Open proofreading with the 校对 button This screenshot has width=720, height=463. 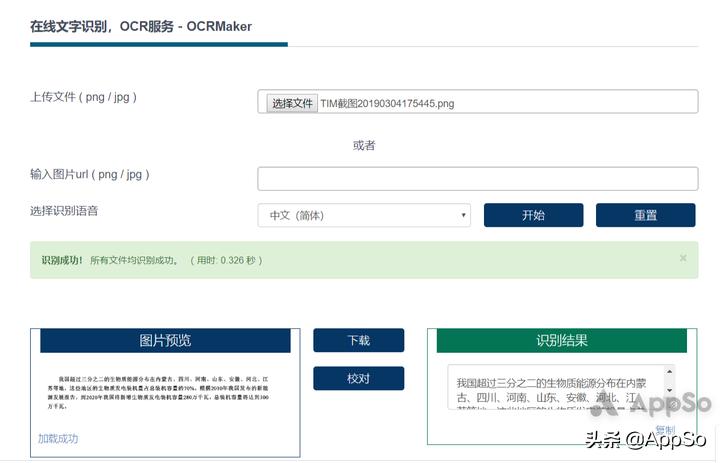pyautogui.click(x=359, y=378)
